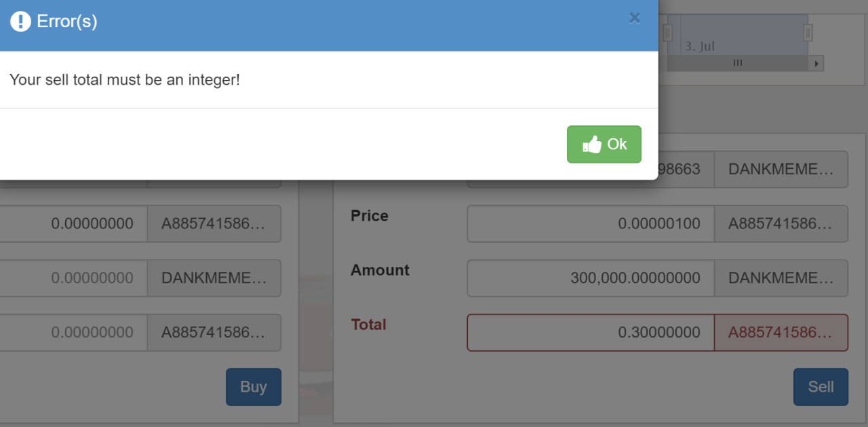Focus the sell Price field showing 0.00000100
868x427 pixels.
click(x=591, y=224)
